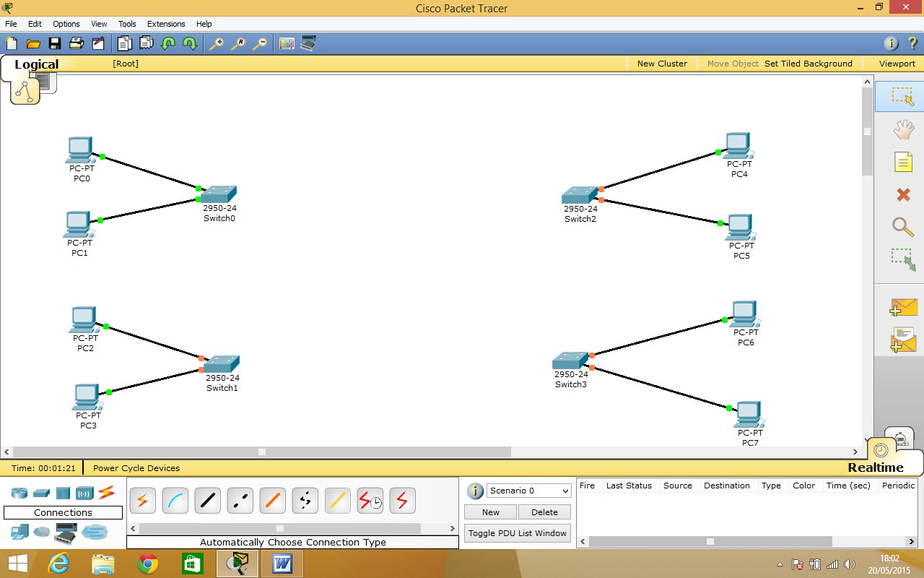Select the Routers device category
Viewport: 924px width, 578px height.
click(19, 493)
